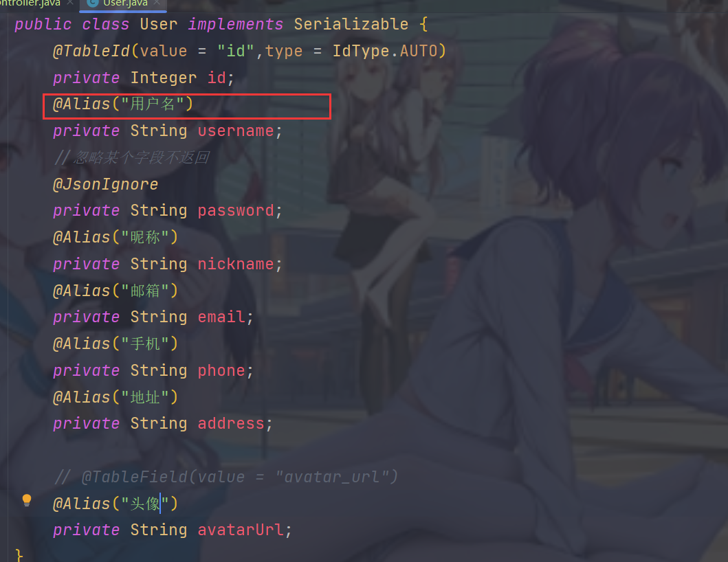Click the @Alias("邮箱") annotation
The height and width of the screenshot is (562, 728).
[x=115, y=291]
